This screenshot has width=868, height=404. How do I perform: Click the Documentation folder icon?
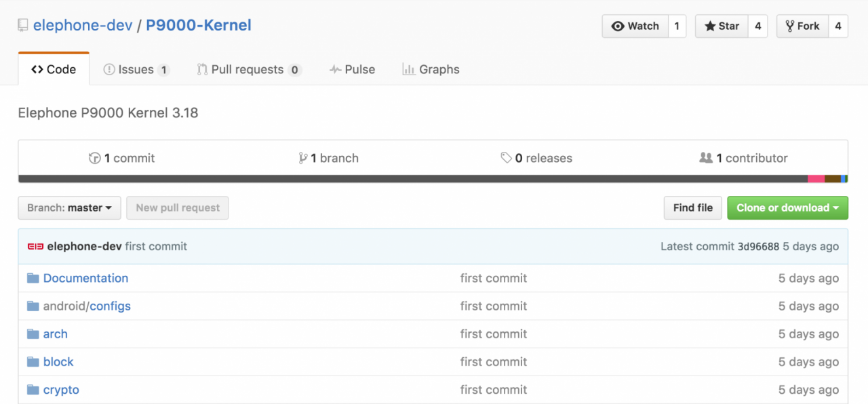[x=33, y=279]
